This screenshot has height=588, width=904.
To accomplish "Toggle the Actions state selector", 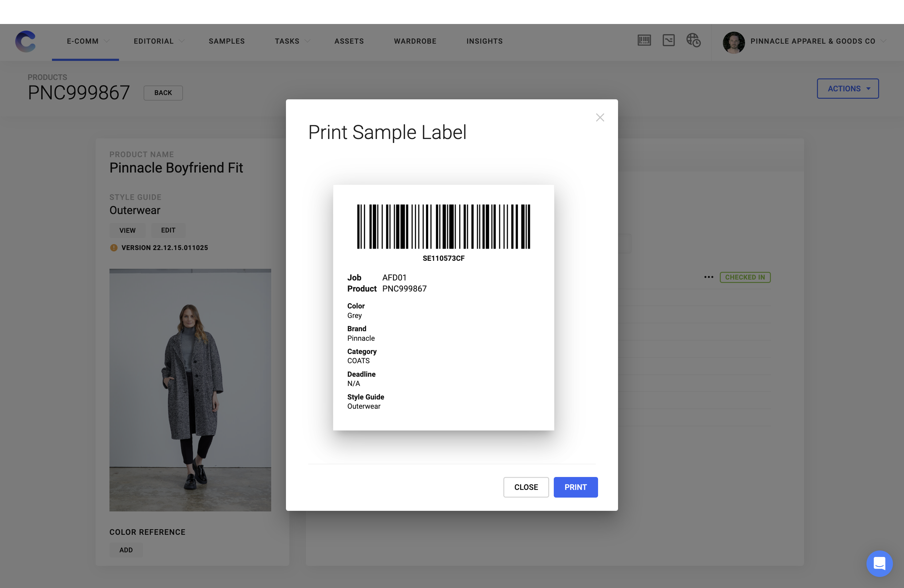I will coord(848,89).
